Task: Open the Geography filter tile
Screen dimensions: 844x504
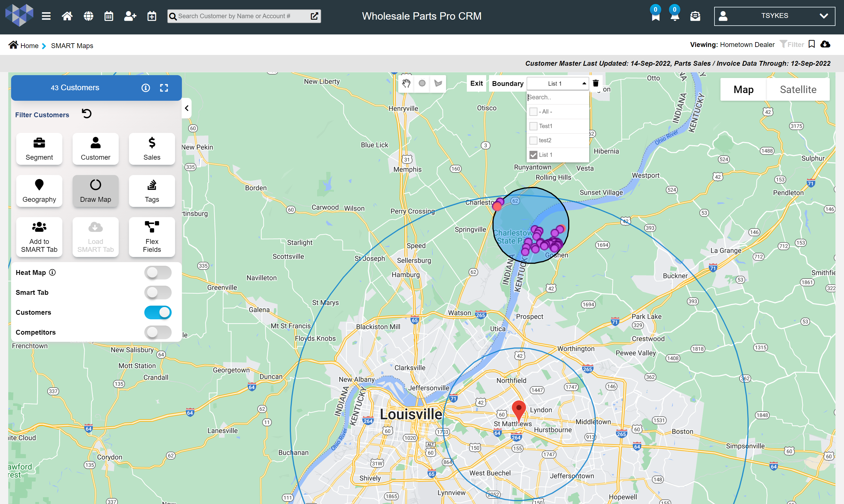Action: coord(39,191)
